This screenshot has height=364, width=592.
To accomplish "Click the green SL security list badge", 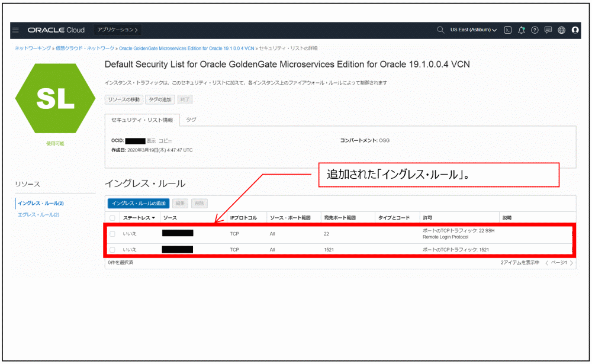I will [x=55, y=98].
